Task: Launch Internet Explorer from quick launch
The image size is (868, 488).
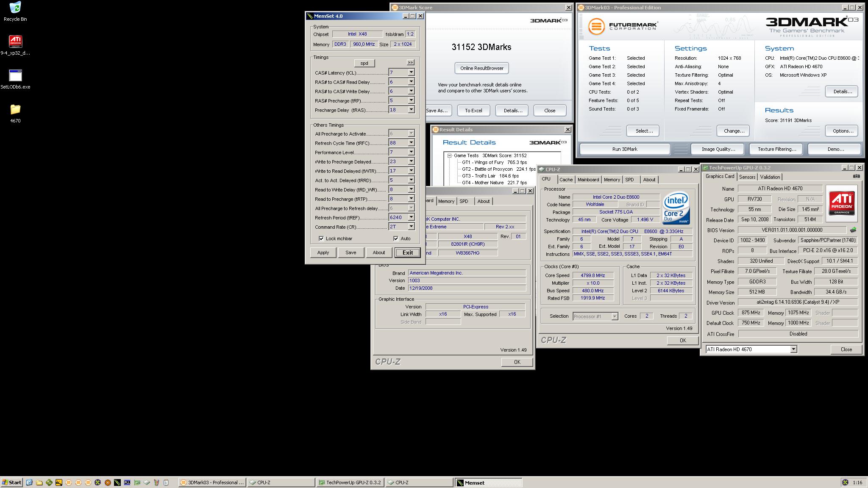Action: tap(29, 482)
